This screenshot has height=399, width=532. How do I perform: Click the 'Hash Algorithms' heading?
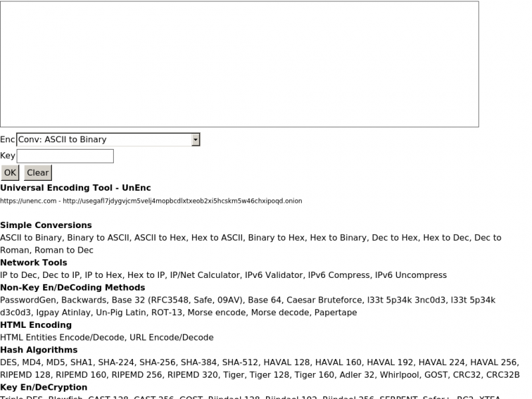39,350
